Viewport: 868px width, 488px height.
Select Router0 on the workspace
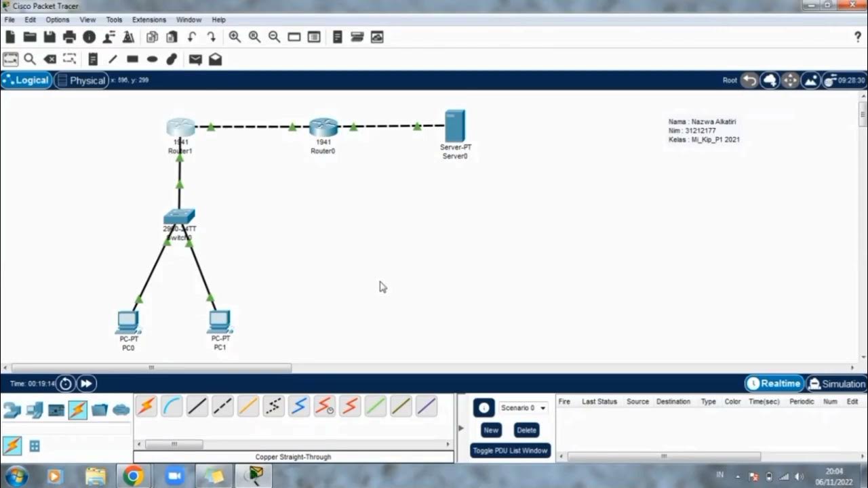point(323,127)
